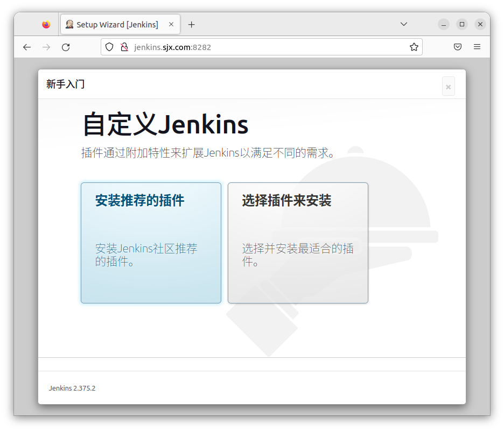Click the shield tracking protection icon

[x=109, y=47]
